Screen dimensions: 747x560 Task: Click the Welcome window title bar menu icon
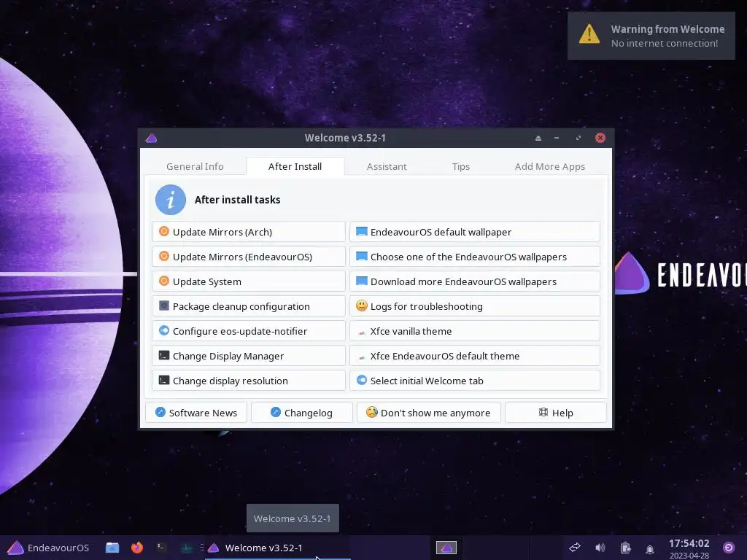[x=152, y=138]
